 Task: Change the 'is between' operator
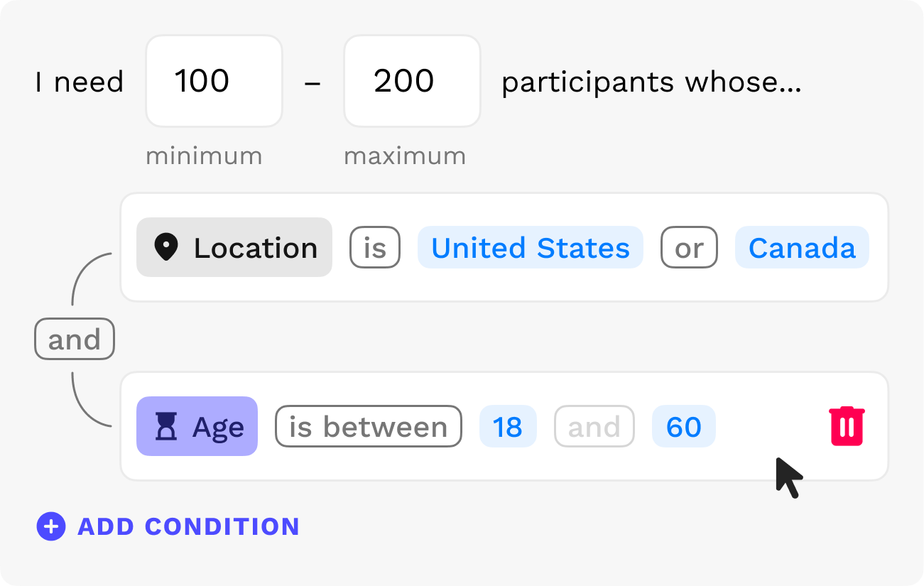369,426
